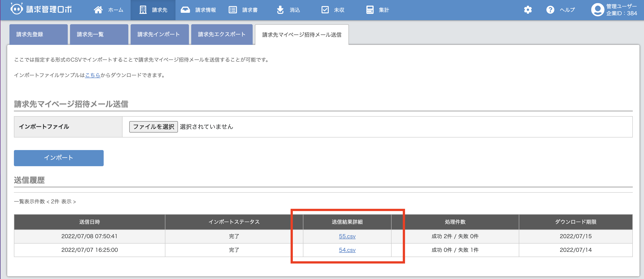
Task: Click the 消込 download arrow icon
Action: (x=280, y=10)
